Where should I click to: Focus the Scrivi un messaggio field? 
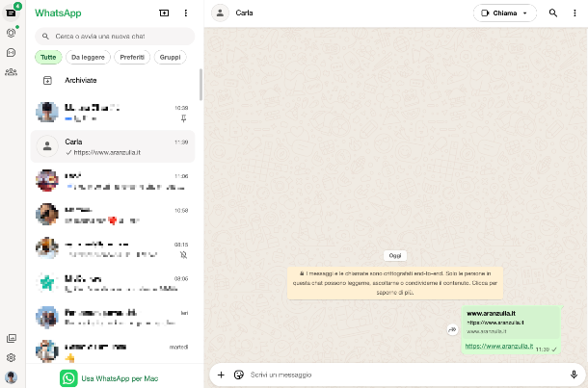pos(407,375)
